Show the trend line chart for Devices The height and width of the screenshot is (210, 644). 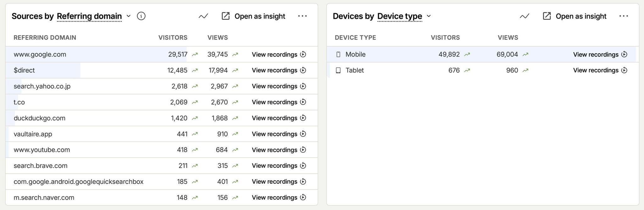click(x=524, y=16)
